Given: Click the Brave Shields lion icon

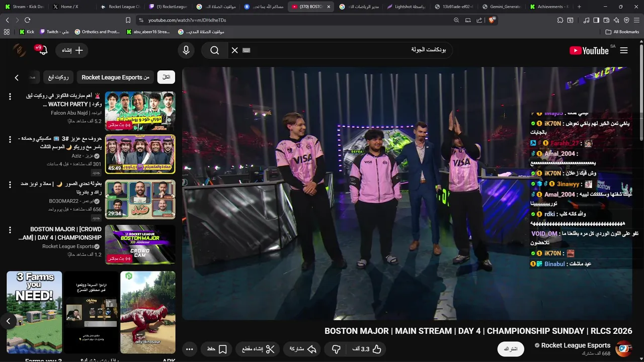Looking at the screenshot, I should pyautogui.click(x=492, y=20).
